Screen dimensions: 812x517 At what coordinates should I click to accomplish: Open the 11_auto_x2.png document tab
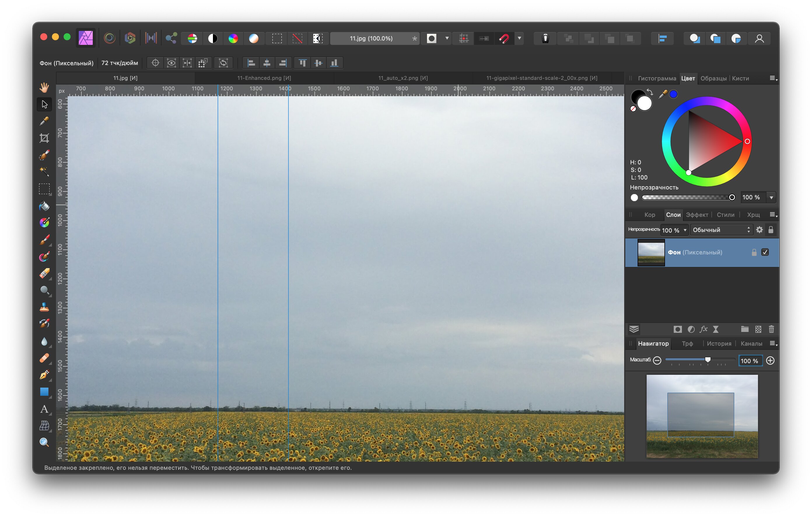(403, 78)
